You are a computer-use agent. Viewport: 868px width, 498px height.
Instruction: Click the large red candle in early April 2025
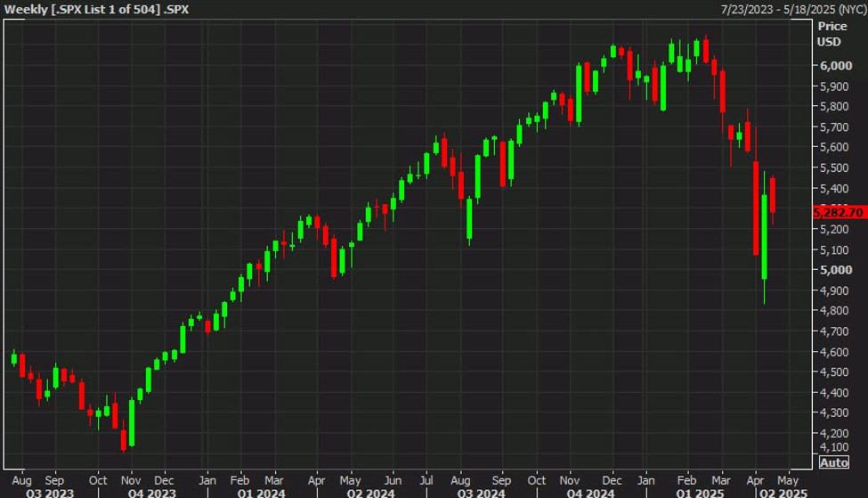point(756,208)
